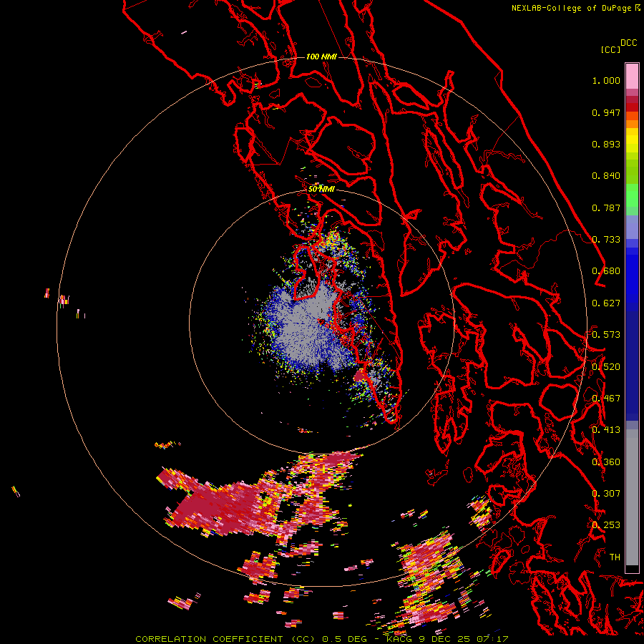This screenshot has height=644, width=644.
Task: Click the 0.947 color scale value
Action: [606, 112]
